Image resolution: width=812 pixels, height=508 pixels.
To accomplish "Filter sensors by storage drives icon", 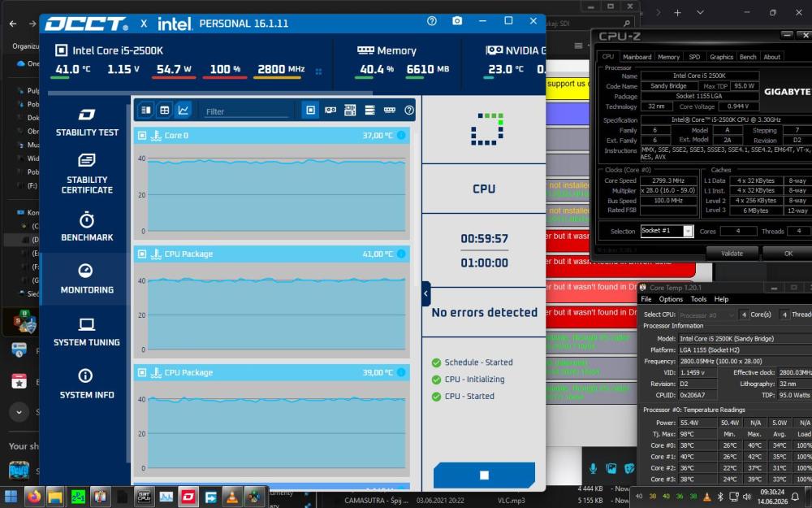I will (x=369, y=110).
